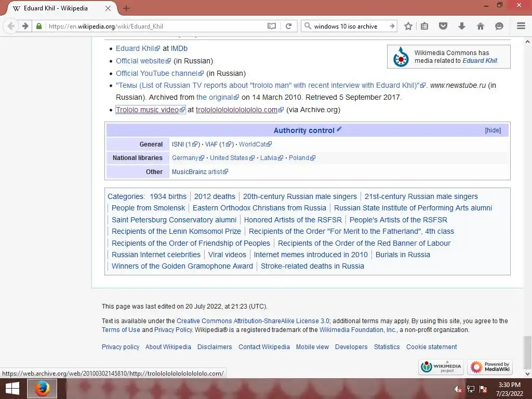
Task: Open the VIAF authority link
Action: pos(211,144)
